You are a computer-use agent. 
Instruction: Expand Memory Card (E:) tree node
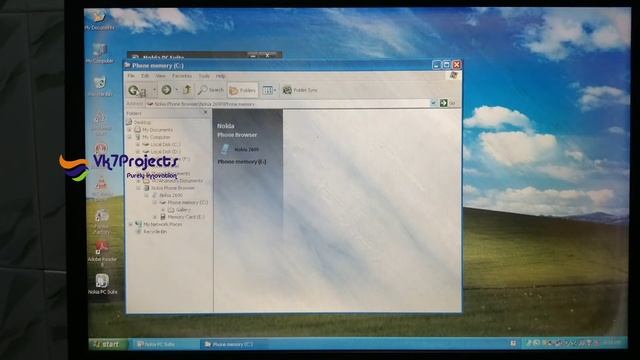click(x=155, y=217)
